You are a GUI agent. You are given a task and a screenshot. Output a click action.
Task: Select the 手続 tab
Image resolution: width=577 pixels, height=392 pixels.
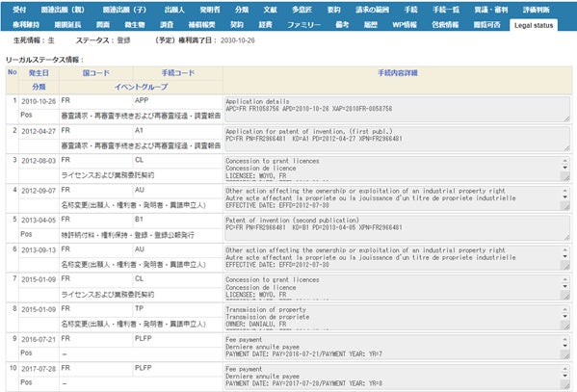[411, 10]
